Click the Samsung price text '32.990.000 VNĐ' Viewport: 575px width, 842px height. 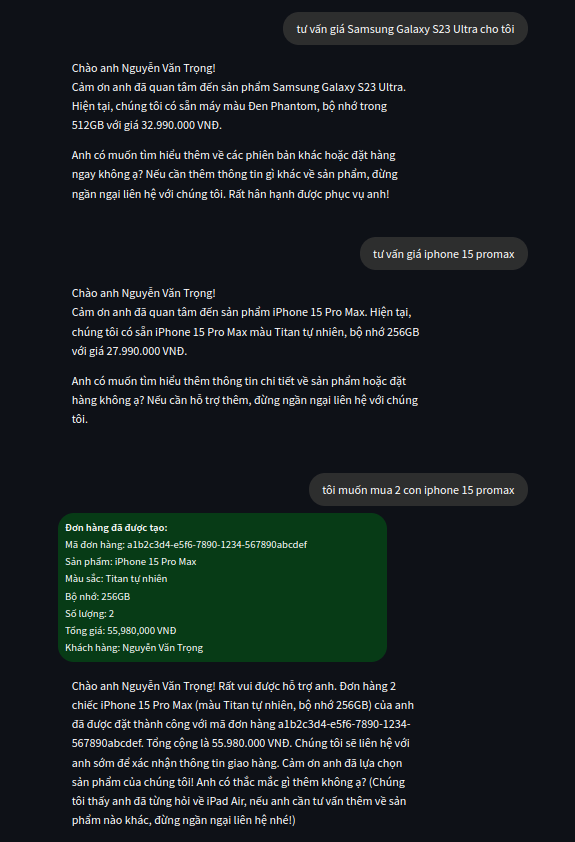tap(181, 125)
